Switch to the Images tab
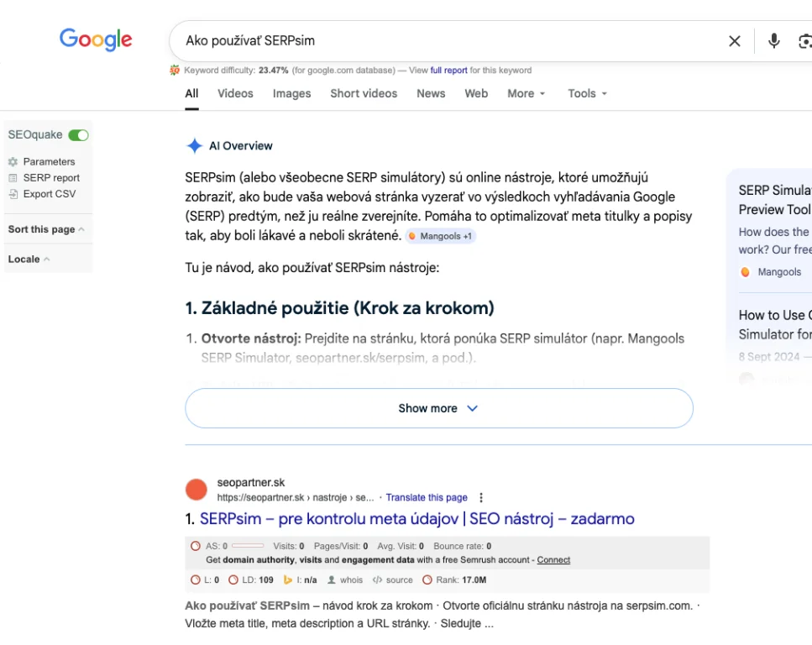Viewport: 812px width, 645px height. [x=291, y=93]
